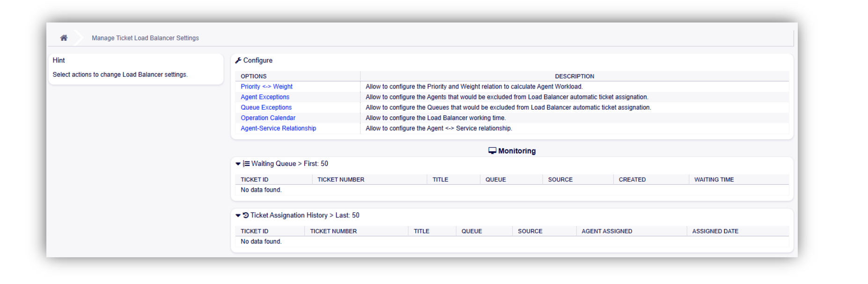Viewport: 868px width, 284px height.
Task: Click the monitor icon next to Monitoring
Action: pos(492,150)
